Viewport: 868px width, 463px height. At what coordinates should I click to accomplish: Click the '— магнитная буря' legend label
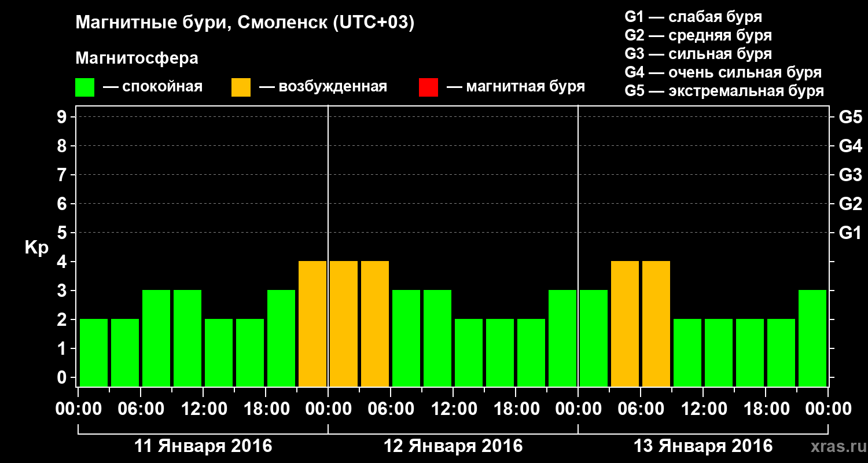[516, 87]
